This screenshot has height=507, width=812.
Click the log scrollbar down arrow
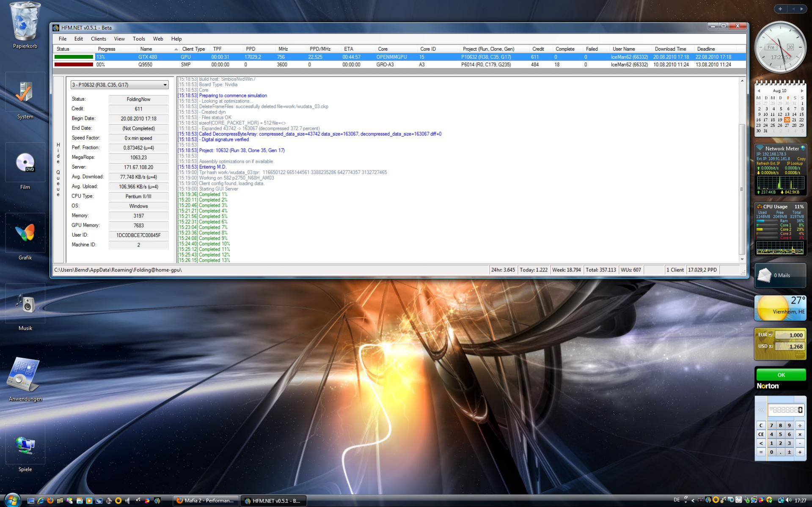pyautogui.click(x=742, y=259)
